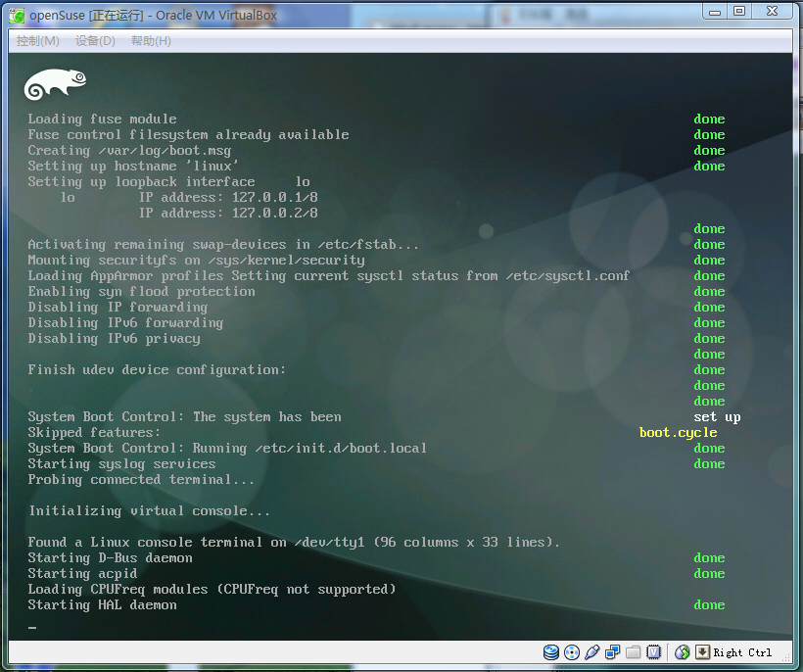Click the shared folders status icon

[x=633, y=652]
